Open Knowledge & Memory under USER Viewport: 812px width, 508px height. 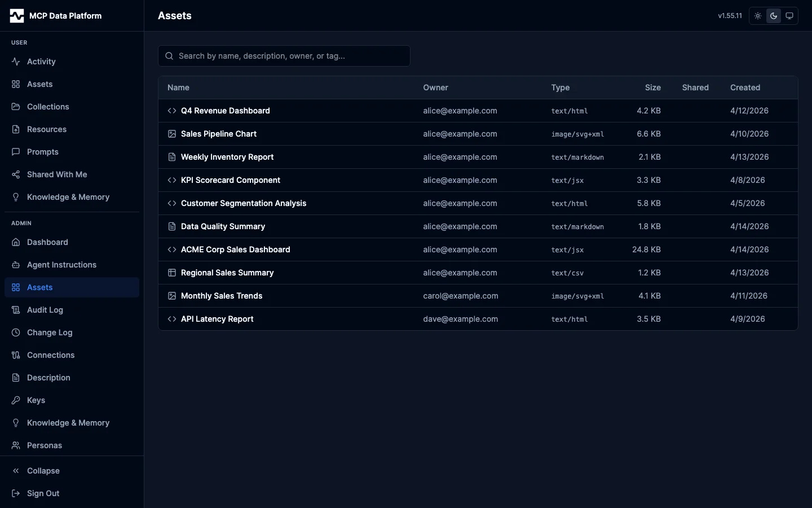[68, 197]
